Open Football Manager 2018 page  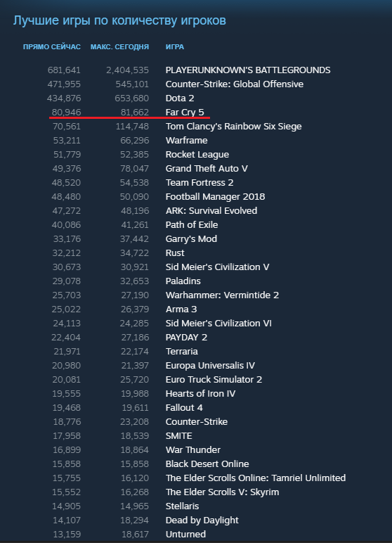[215, 197]
